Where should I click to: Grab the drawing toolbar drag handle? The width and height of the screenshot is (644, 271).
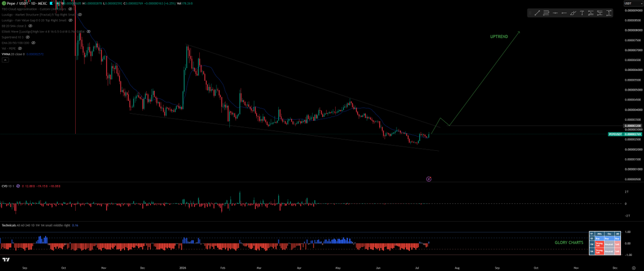point(530,13)
